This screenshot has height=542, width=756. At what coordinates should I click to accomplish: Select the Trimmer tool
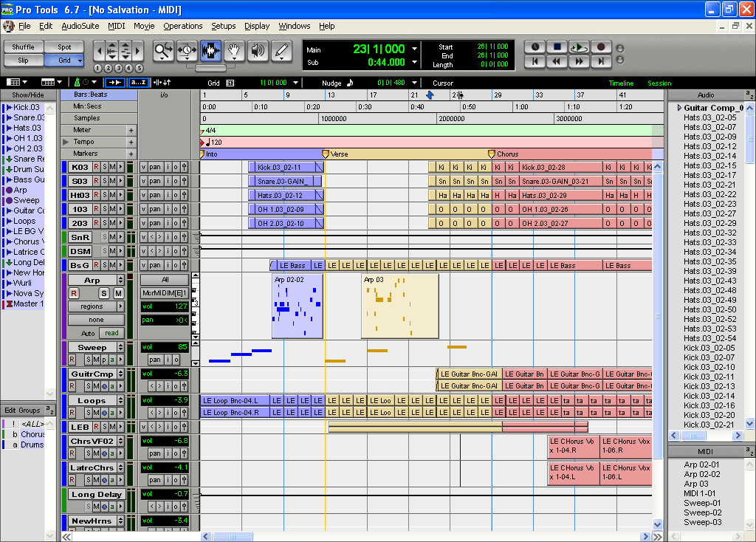(187, 51)
